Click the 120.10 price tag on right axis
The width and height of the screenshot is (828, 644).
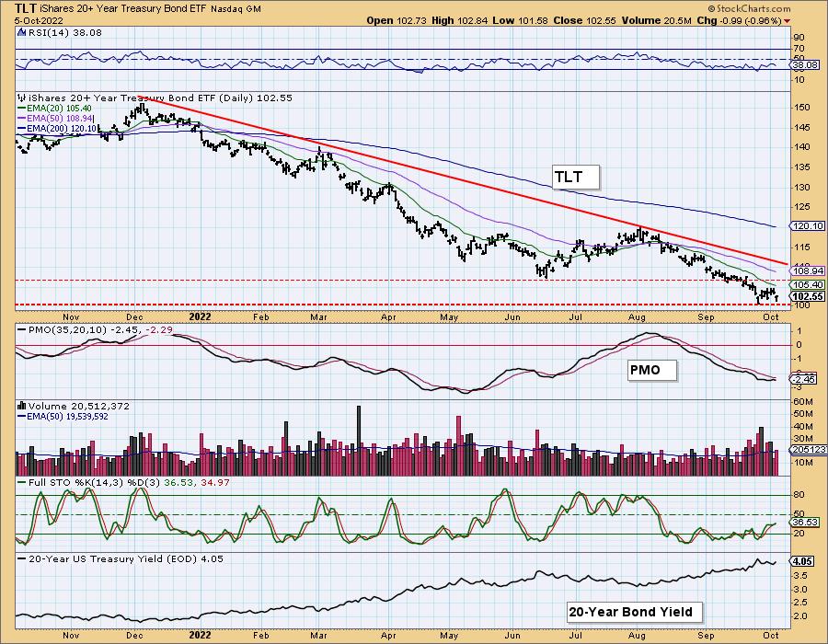(x=808, y=226)
